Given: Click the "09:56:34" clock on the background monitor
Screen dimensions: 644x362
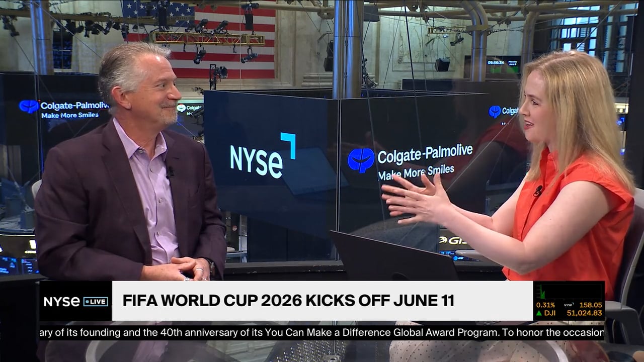Looking at the screenshot, I should (x=496, y=63).
